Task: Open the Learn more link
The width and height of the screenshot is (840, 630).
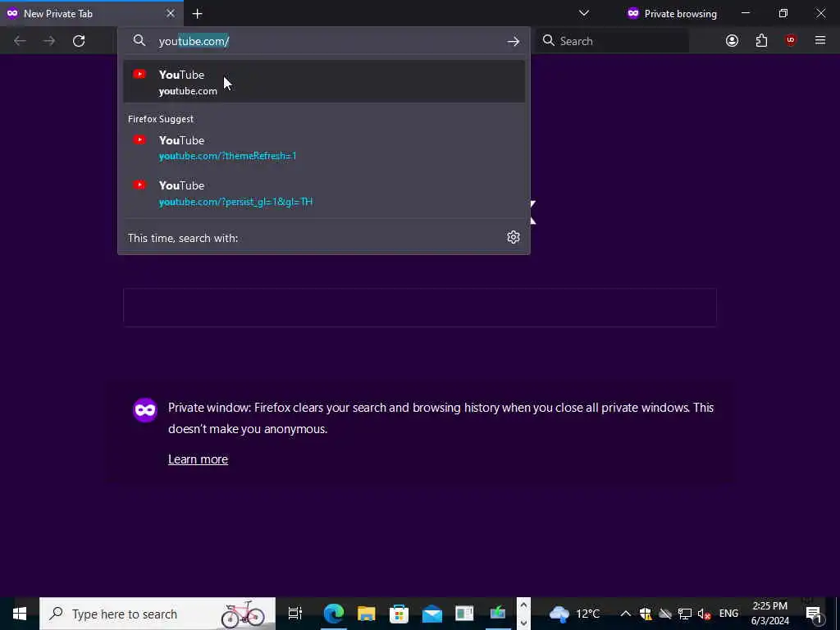Action: 198,459
